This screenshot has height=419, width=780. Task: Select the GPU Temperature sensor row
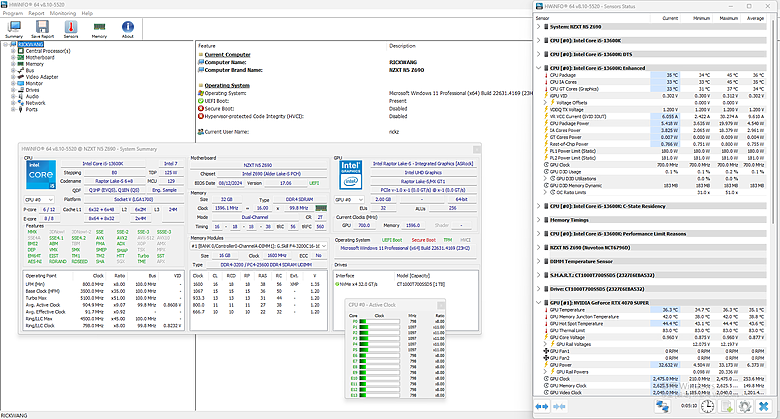(655, 310)
